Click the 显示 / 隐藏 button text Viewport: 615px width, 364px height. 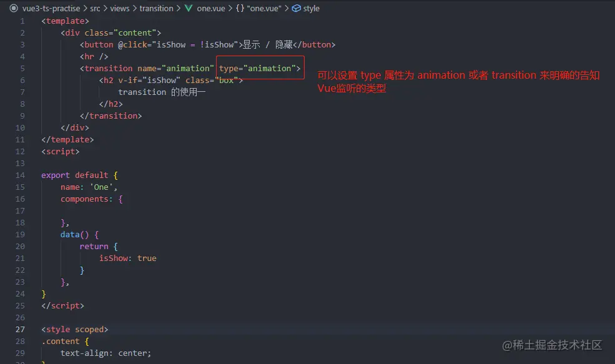pyautogui.click(x=268, y=45)
